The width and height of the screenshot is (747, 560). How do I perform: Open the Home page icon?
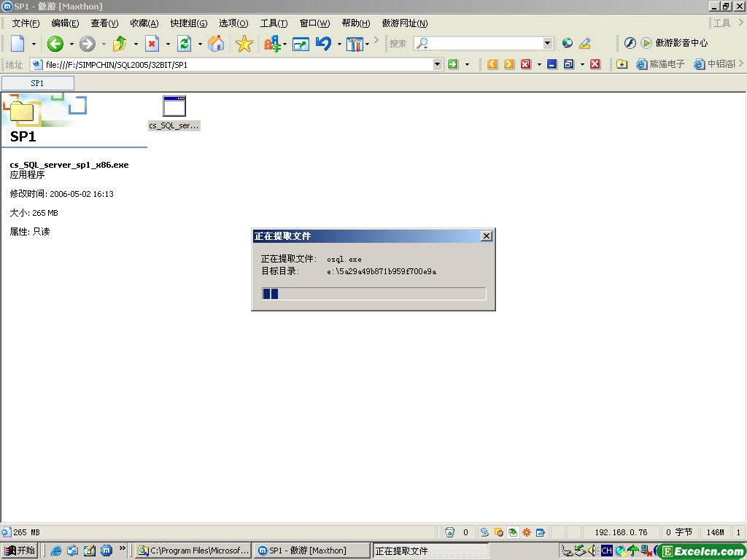[x=216, y=44]
